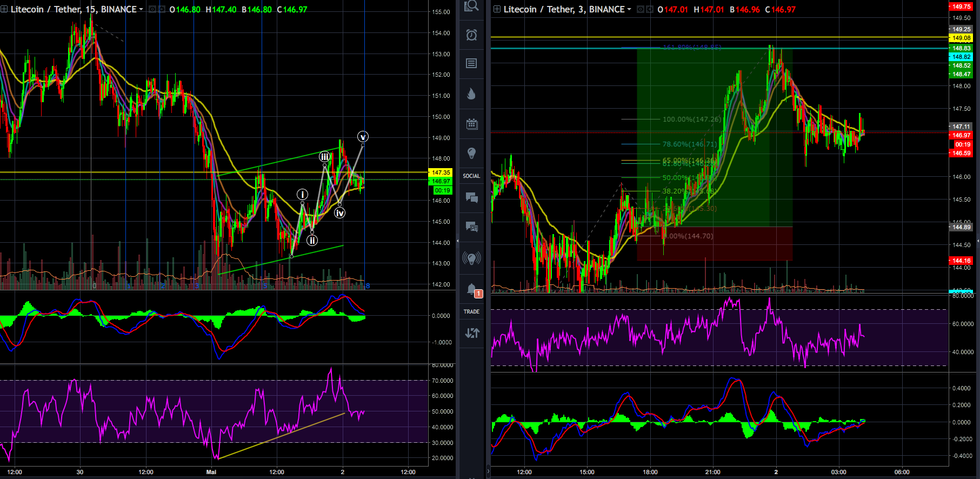
Task: Open left chart series settings gear
Action: [161, 9]
